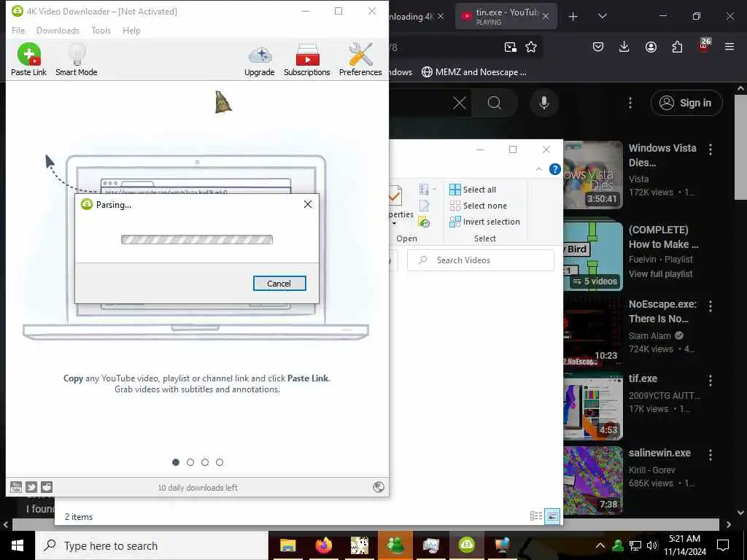Viewport: 747px width, 560px height.
Task: Open the Reddit icon in downloader footer
Action: coord(47,486)
